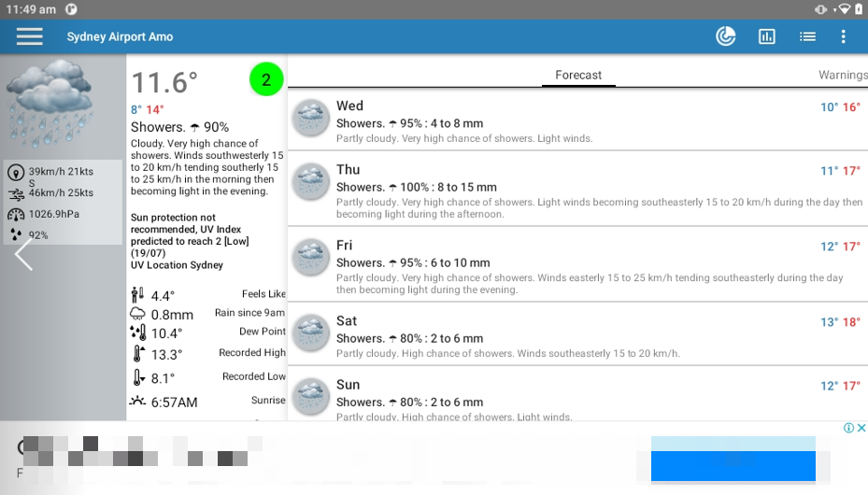Screen dimensions: 868x495
Task: Tap the wind speed compass icon
Action: [x=16, y=173]
